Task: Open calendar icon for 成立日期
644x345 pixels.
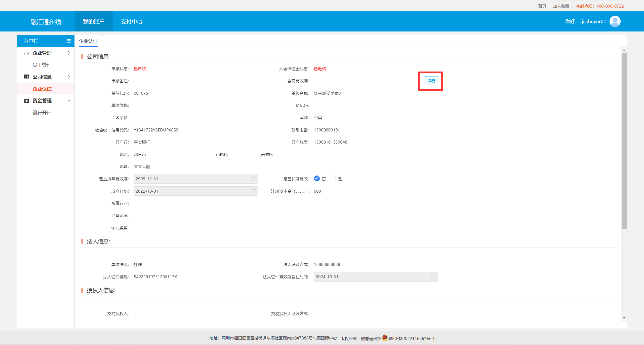Action: click(x=253, y=191)
